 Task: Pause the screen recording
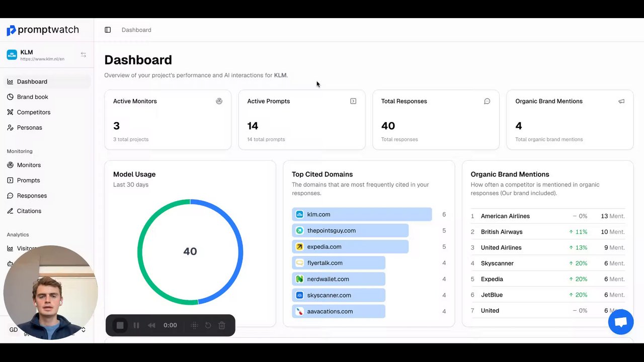pos(136,325)
